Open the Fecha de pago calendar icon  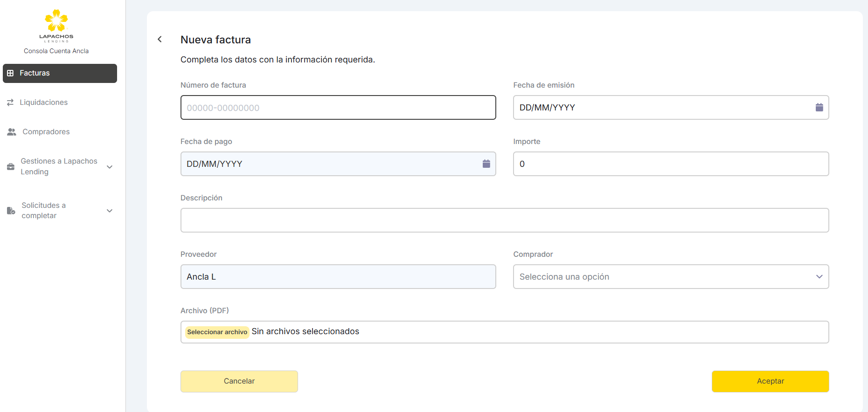pyautogui.click(x=486, y=164)
